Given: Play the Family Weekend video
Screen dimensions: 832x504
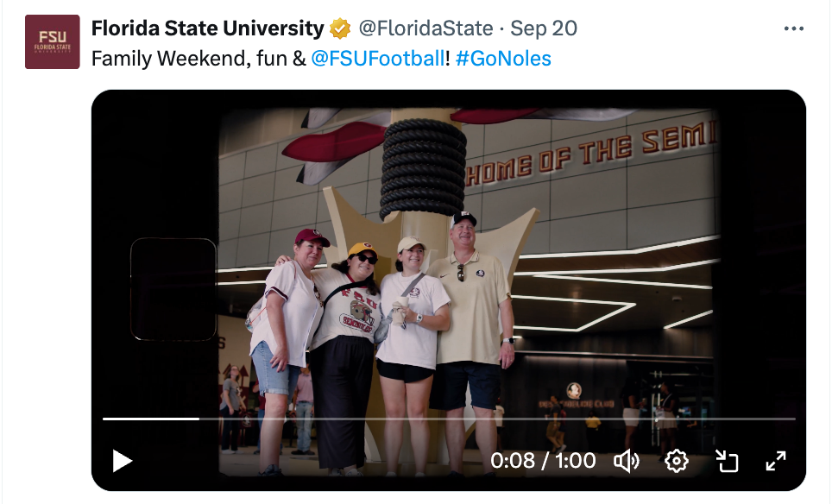Looking at the screenshot, I should [x=123, y=461].
